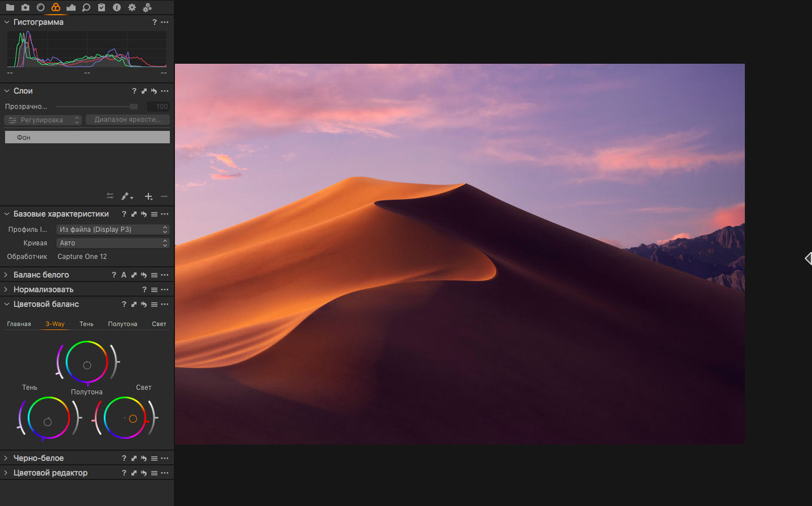This screenshot has height=506, width=812.
Task: Click the highlight lightness slider right arc
Action: (154, 418)
